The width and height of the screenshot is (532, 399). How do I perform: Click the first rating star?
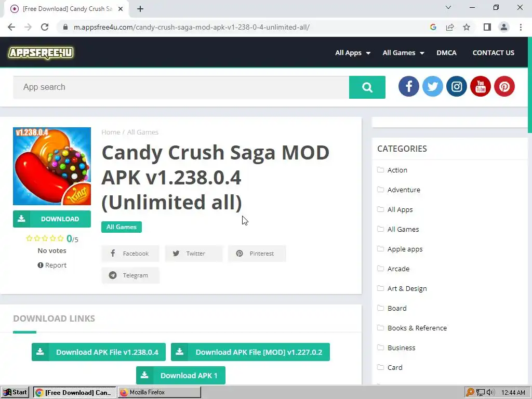(x=29, y=238)
